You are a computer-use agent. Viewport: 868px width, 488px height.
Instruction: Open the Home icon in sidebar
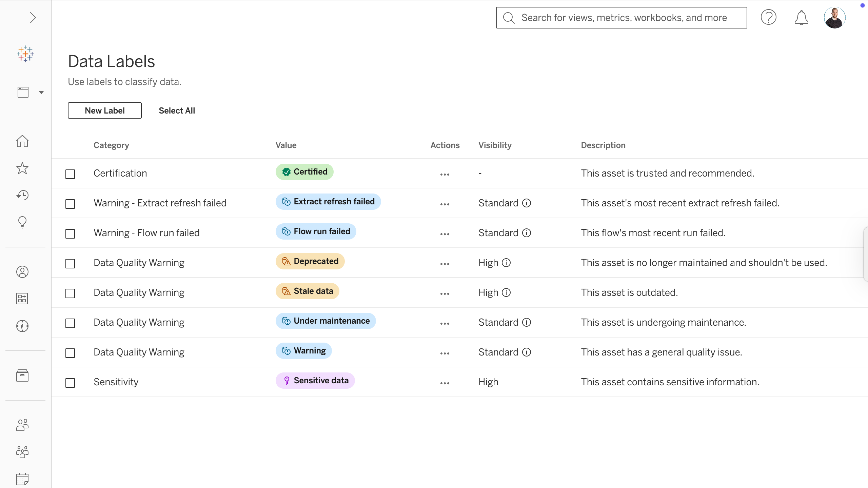(x=22, y=141)
